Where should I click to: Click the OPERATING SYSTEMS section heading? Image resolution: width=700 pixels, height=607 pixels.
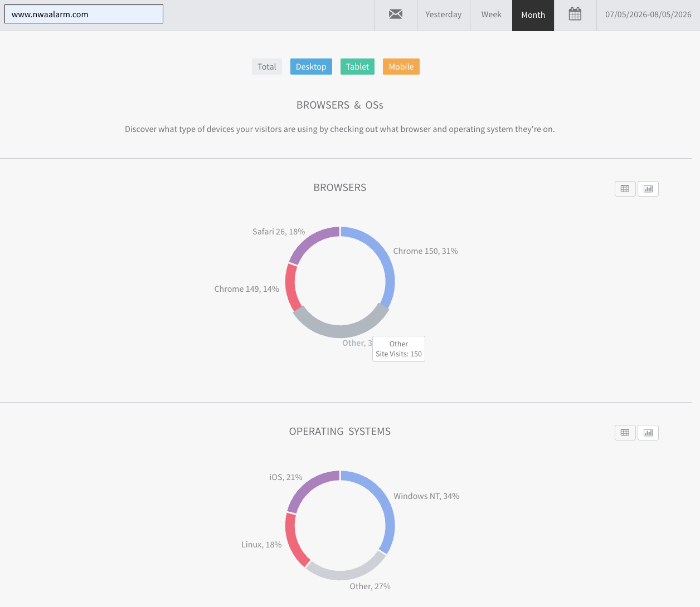point(340,432)
